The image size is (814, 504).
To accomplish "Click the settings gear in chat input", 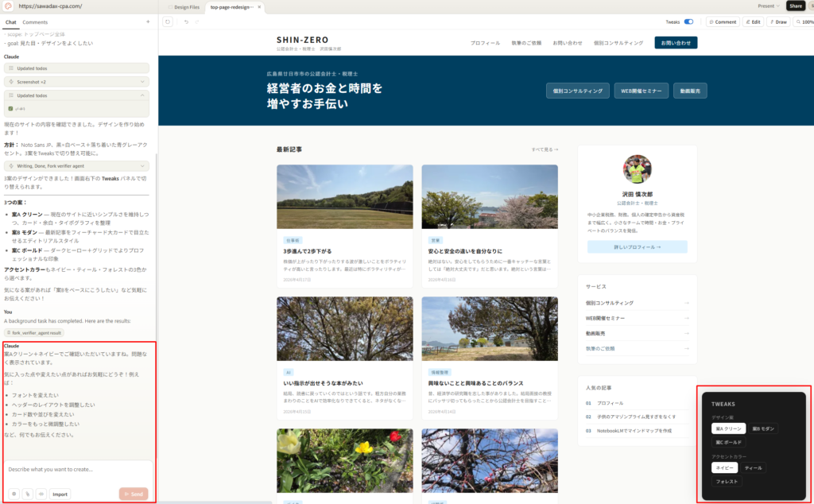I will pyautogui.click(x=14, y=494).
